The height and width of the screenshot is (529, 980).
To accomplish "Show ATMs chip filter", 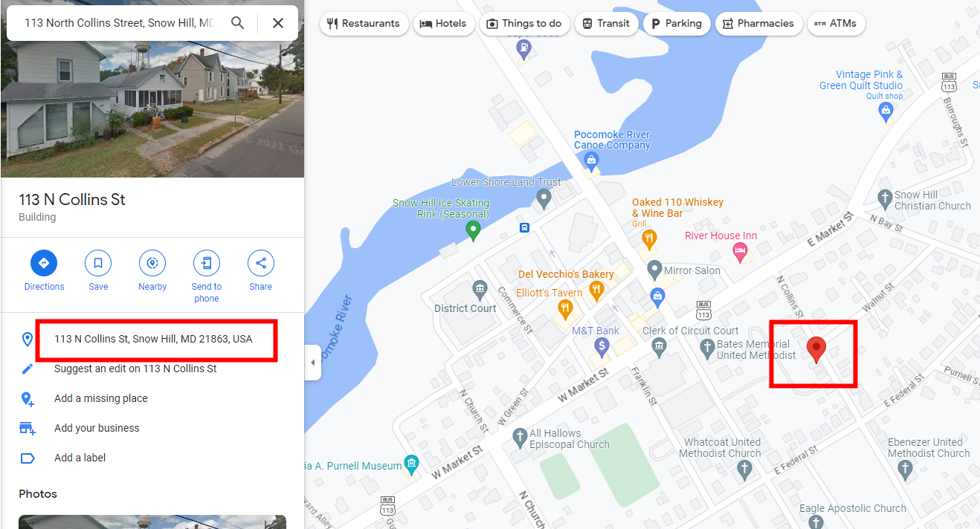I will click(836, 23).
